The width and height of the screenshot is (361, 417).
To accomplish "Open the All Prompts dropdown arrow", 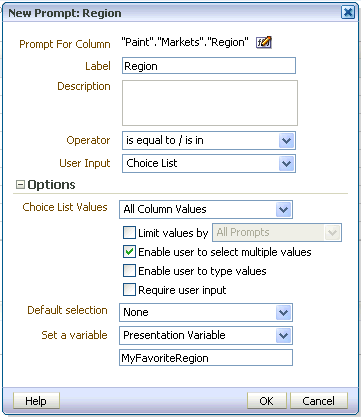I will click(x=332, y=232).
